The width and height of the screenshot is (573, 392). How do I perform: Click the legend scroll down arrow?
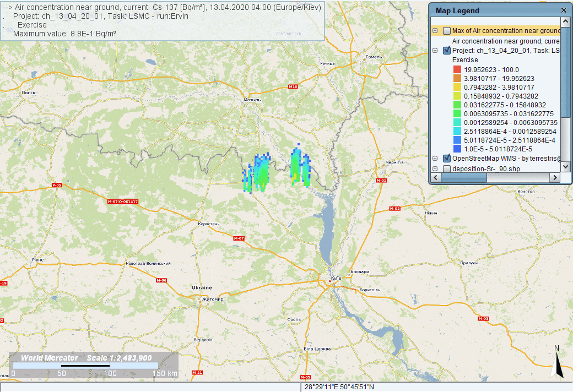(565, 168)
